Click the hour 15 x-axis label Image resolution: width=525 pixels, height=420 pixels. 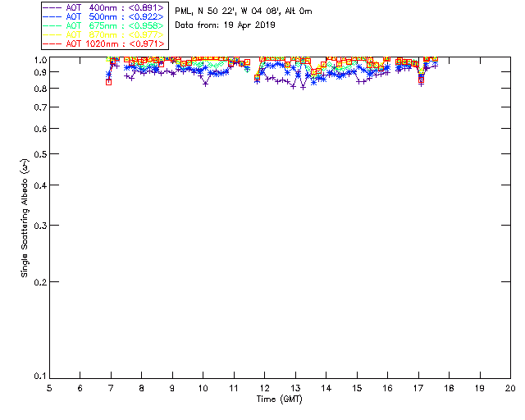tap(357, 388)
